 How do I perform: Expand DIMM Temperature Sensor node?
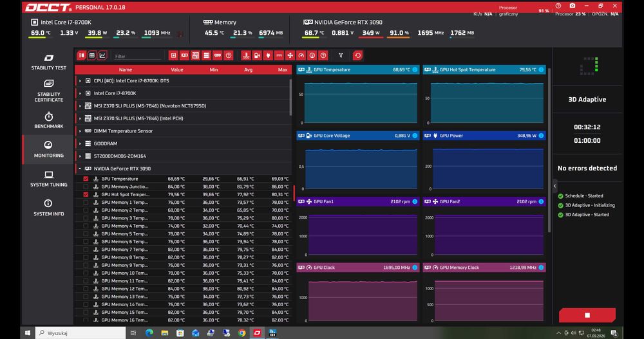click(80, 131)
